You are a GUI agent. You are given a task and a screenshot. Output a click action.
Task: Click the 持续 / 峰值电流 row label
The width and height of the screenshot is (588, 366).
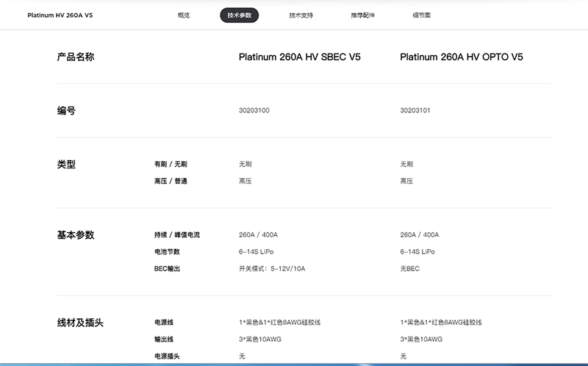click(177, 235)
